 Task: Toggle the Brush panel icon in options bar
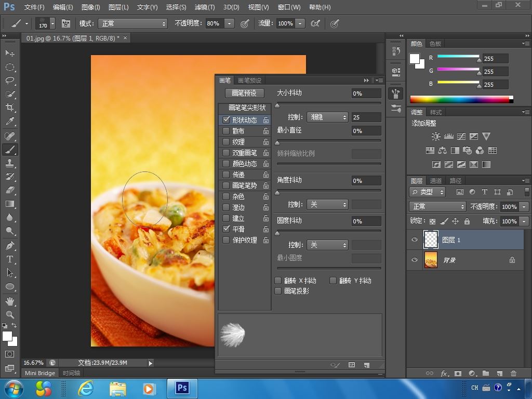(x=66, y=23)
